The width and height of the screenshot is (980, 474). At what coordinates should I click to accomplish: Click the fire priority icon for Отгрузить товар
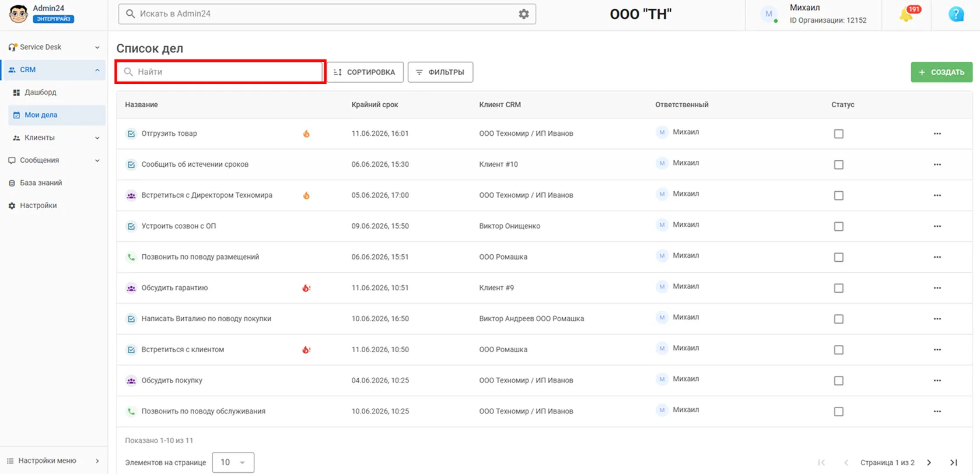[306, 134]
